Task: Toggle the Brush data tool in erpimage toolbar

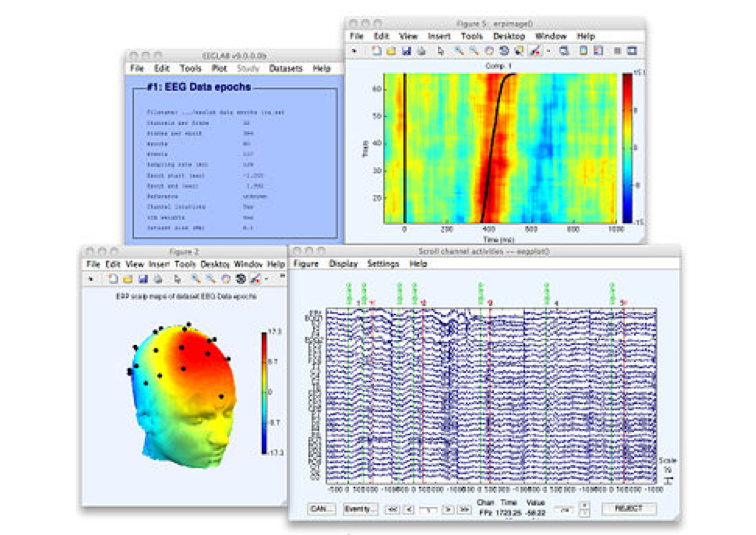Action: pos(535,51)
